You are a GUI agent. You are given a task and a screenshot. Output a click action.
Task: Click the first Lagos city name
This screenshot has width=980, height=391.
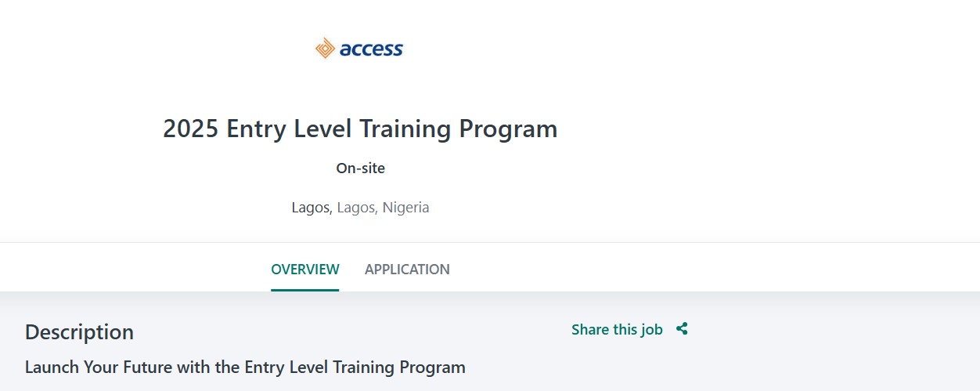click(312, 208)
